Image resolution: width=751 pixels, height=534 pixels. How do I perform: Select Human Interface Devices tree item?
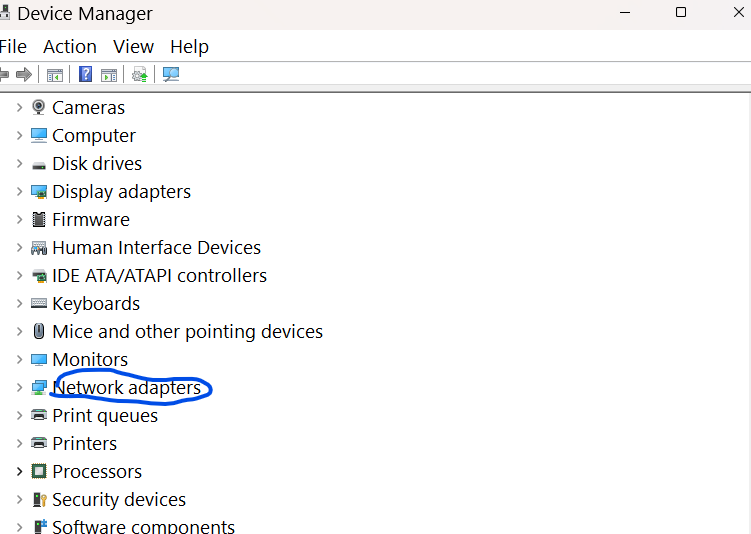coord(156,248)
